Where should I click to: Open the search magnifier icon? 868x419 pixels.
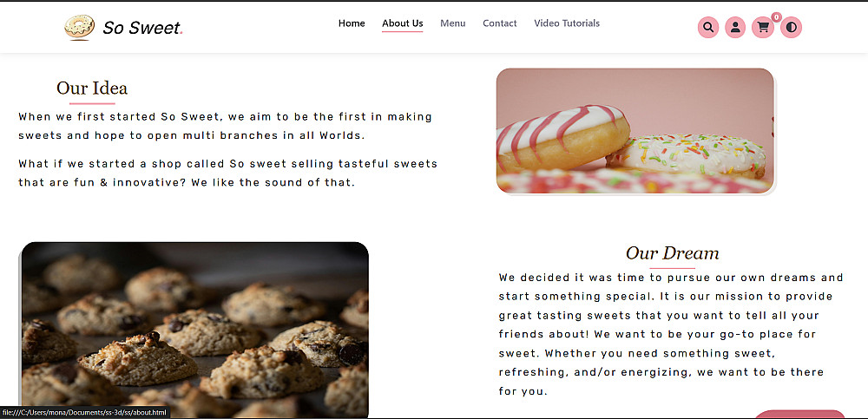coord(708,27)
